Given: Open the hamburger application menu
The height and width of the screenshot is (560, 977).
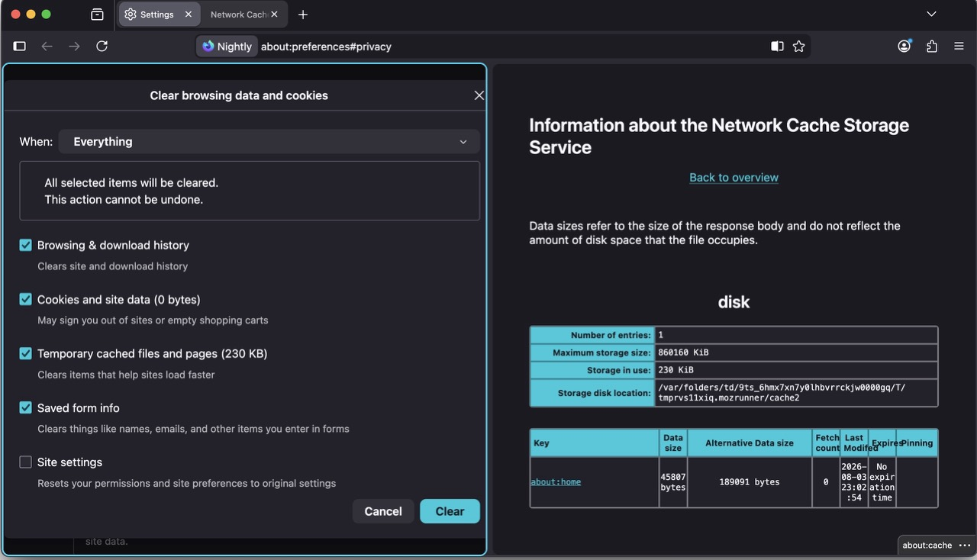Looking at the screenshot, I should click(959, 47).
